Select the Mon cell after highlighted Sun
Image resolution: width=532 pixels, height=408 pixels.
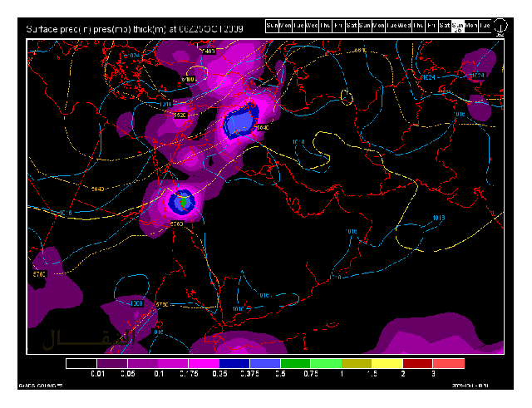point(471,26)
